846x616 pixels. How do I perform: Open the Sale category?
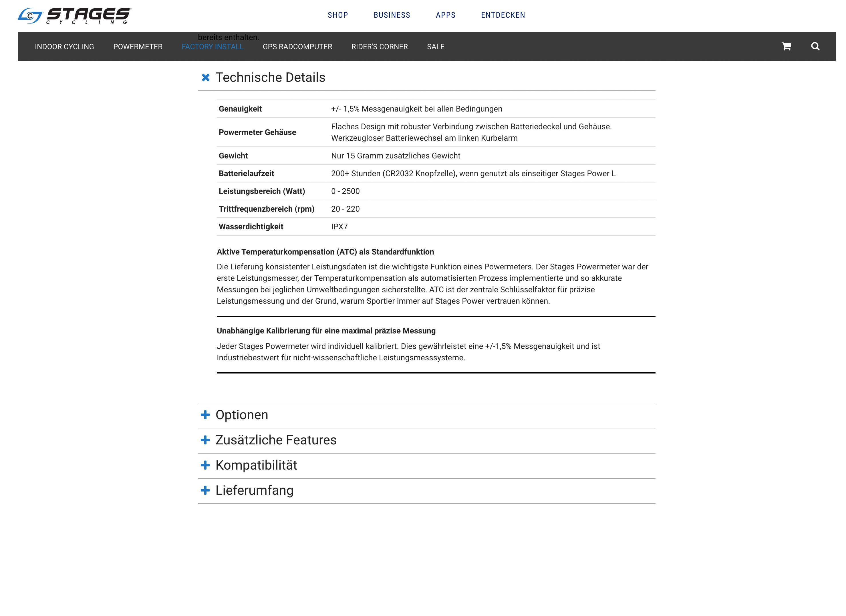pos(436,47)
